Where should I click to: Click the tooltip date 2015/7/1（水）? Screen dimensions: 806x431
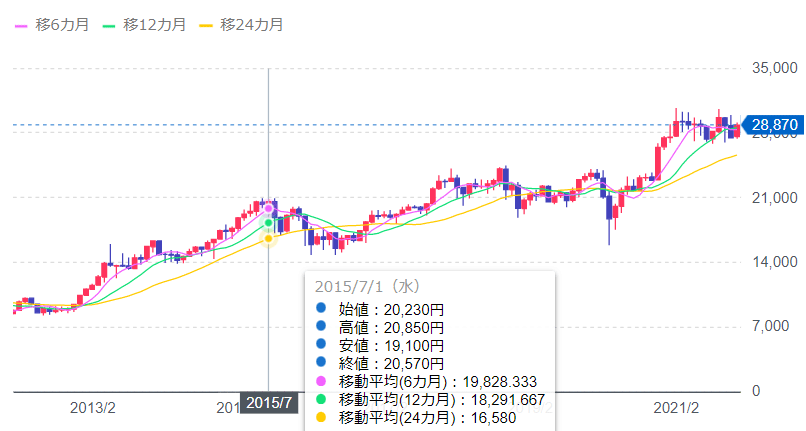pos(368,286)
